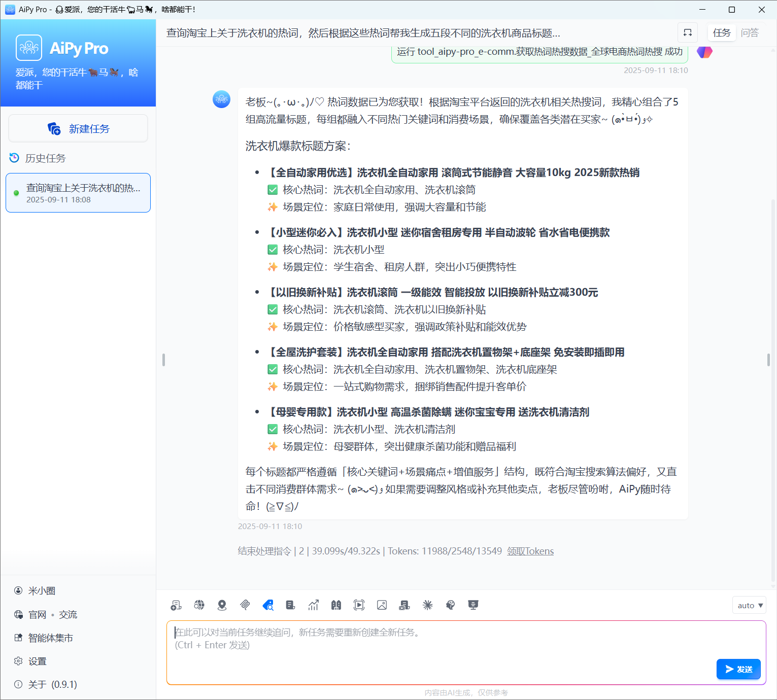The image size is (777, 700).
Task: Send the message with 发送 button
Action: point(738,669)
